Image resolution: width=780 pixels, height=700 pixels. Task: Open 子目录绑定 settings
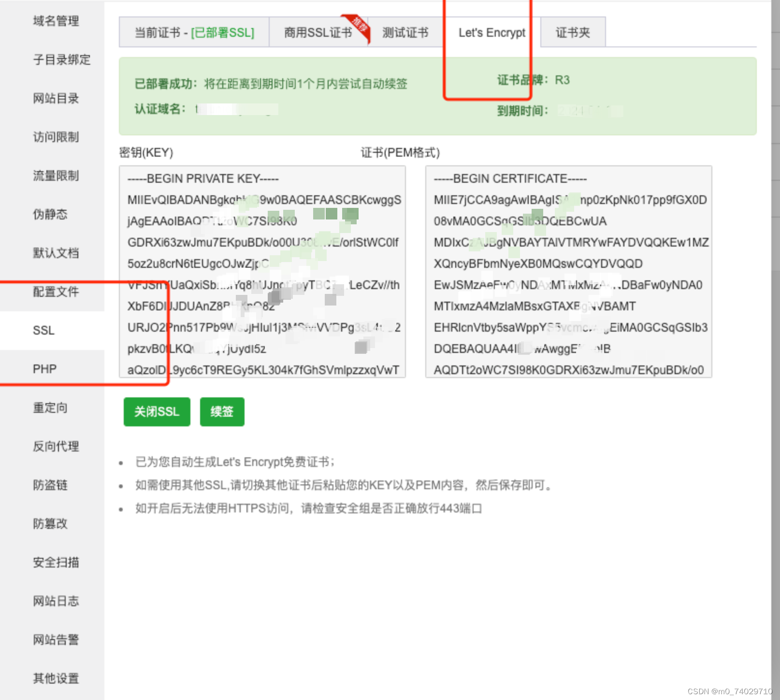click(x=62, y=60)
